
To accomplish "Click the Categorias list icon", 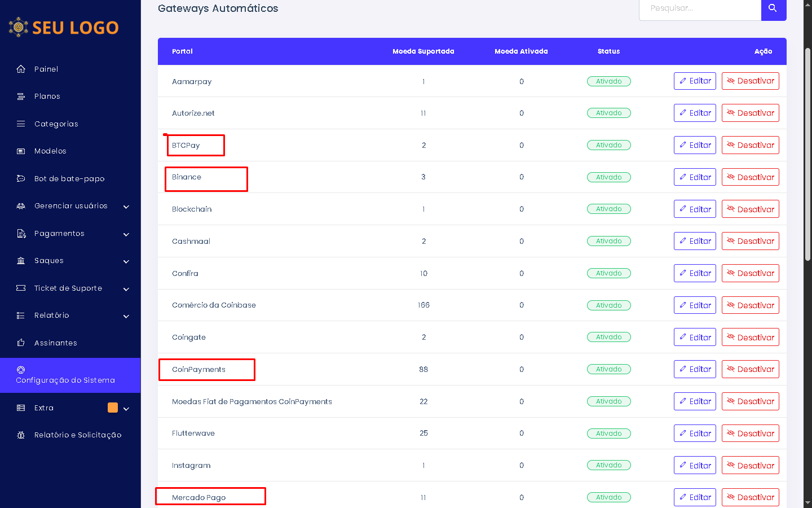I will 21,124.
